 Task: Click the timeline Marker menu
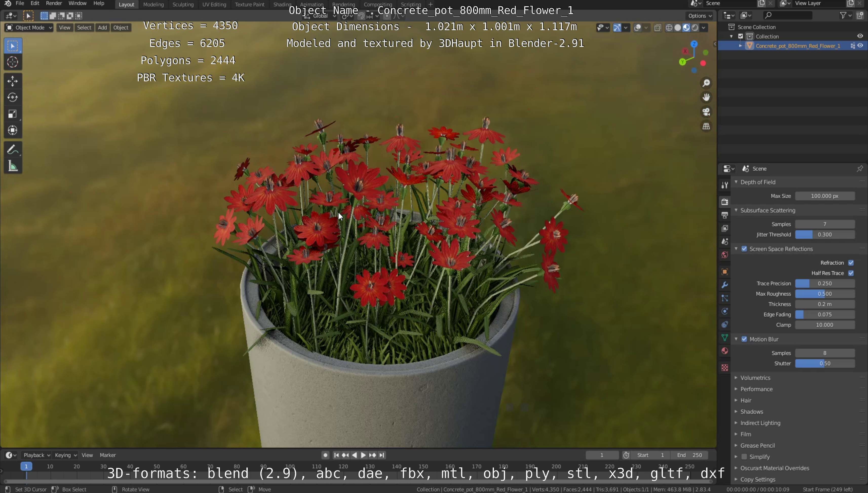click(108, 455)
